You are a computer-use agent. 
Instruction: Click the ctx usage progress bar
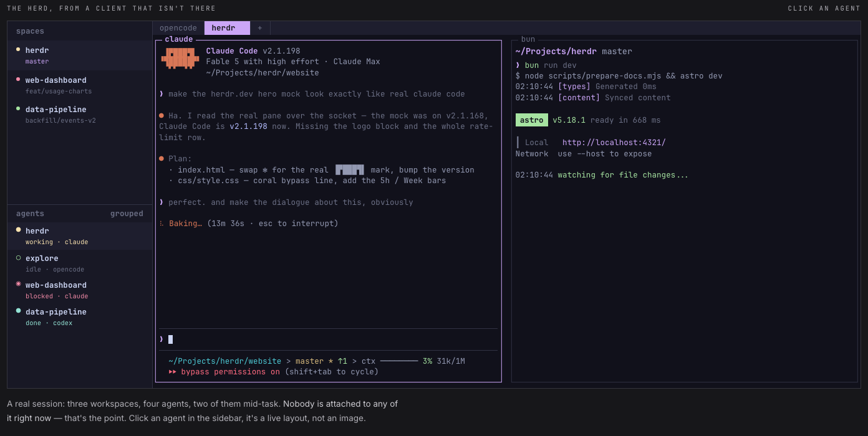click(399, 361)
